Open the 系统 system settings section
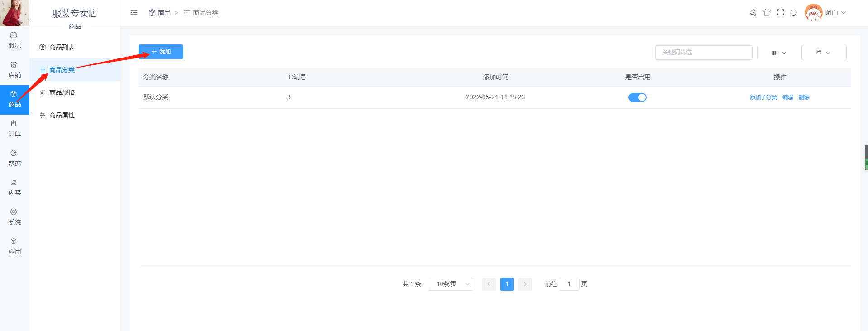The width and height of the screenshot is (868, 331). (14, 217)
